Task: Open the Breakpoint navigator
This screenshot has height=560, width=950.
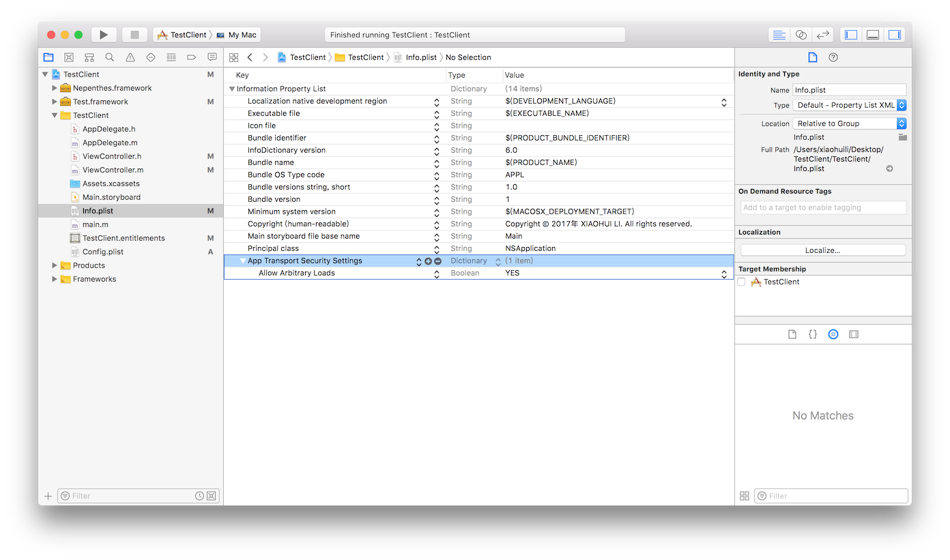Action: [192, 57]
